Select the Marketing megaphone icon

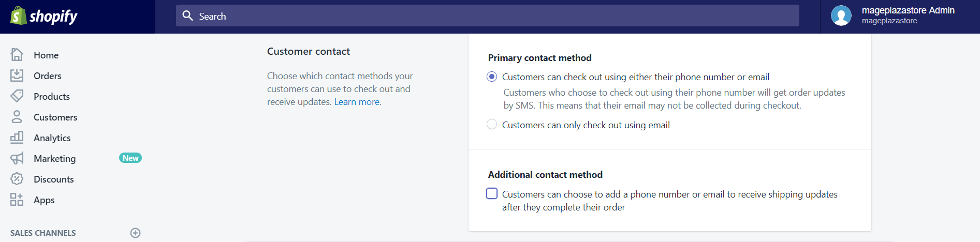pyautogui.click(x=17, y=158)
